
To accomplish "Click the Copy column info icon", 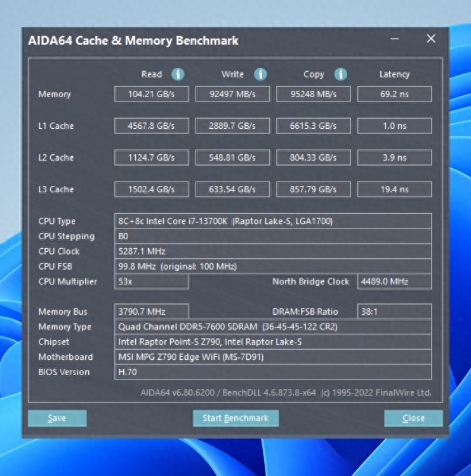I will click(x=340, y=74).
